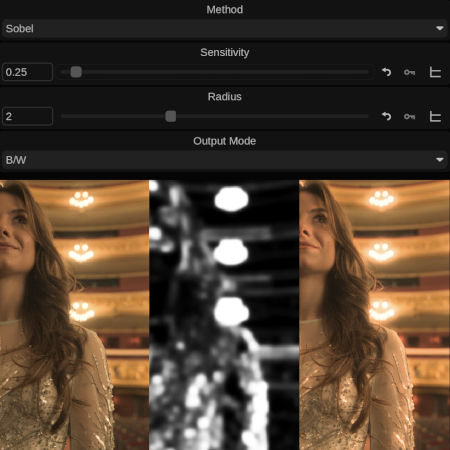Click the Sensitivity value field showing 0.25
This screenshot has width=450, height=450.
click(27, 72)
